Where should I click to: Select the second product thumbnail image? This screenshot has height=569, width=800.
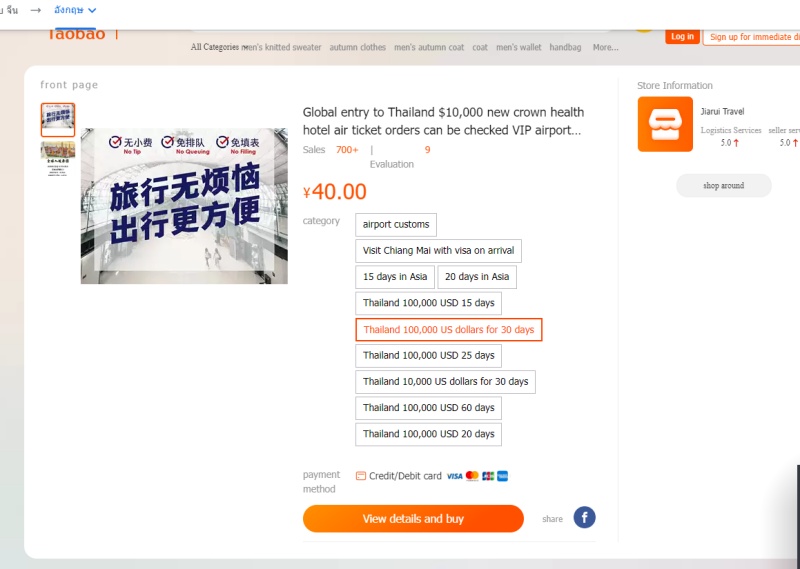pyautogui.click(x=58, y=159)
